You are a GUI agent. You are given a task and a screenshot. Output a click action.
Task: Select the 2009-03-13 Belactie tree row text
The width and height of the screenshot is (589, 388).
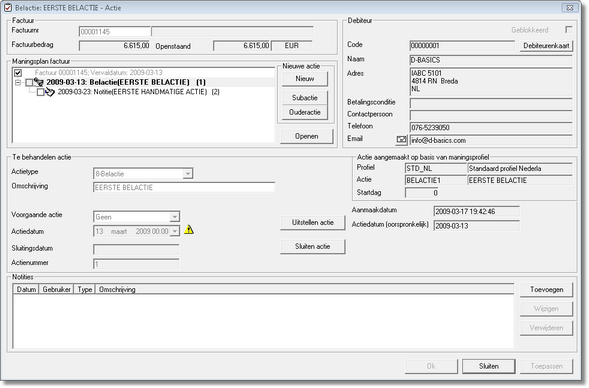(x=126, y=82)
